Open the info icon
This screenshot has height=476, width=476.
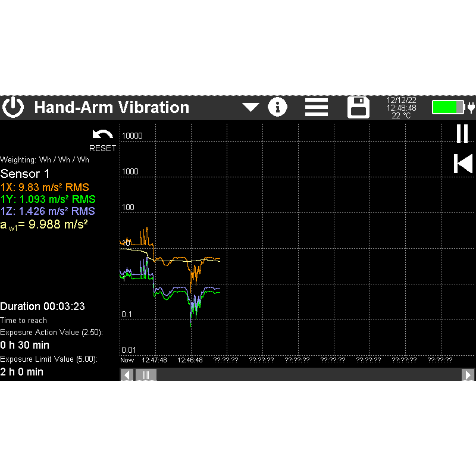tap(277, 108)
